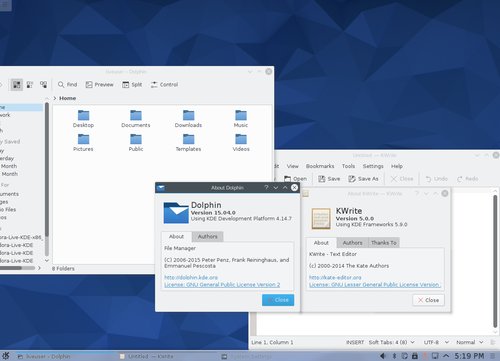This screenshot has width=500, height=361.
Task: Open Soft Tabs dropdown in KWrite status bar
Action: tap(392, 342)
